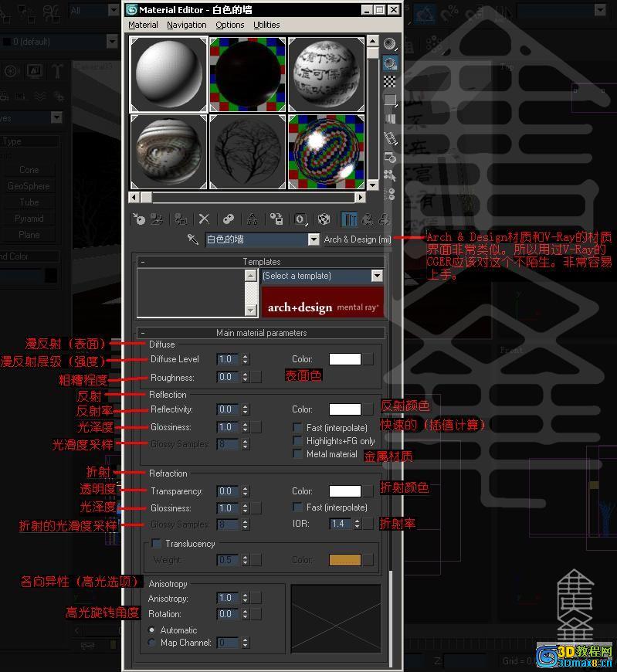617x672 pixels.
Task: Click the Go to Parent icon
Action: pyautogui.click(x=368, y=219)
